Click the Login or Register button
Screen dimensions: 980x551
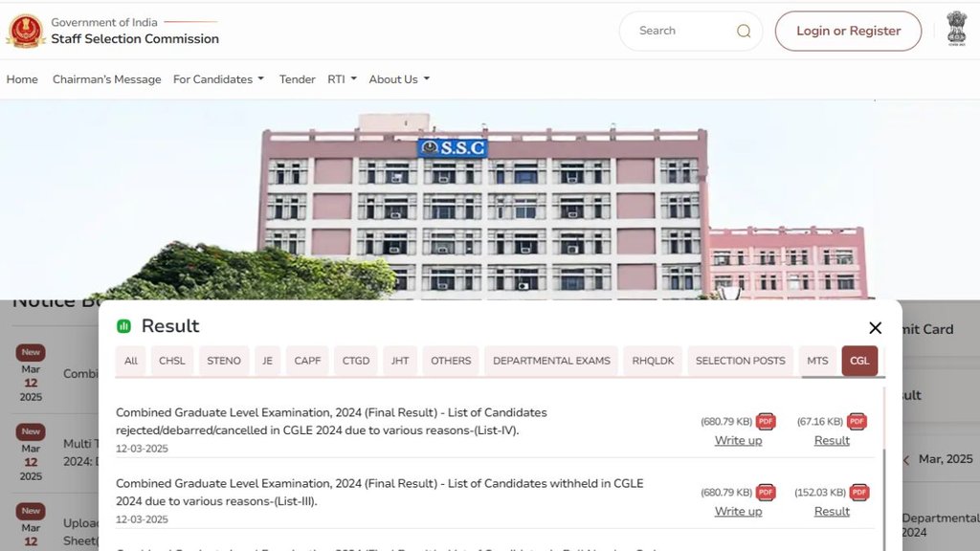tap(848, 31)
